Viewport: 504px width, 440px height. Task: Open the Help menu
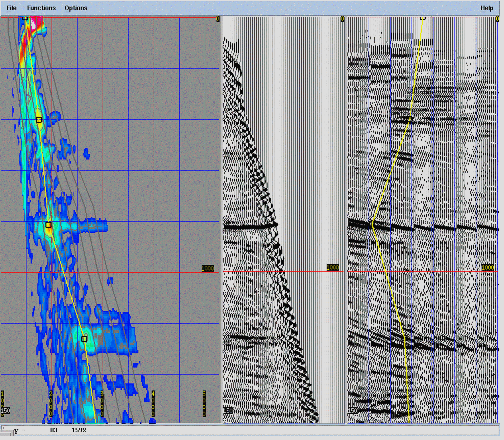tap(487, 8)
